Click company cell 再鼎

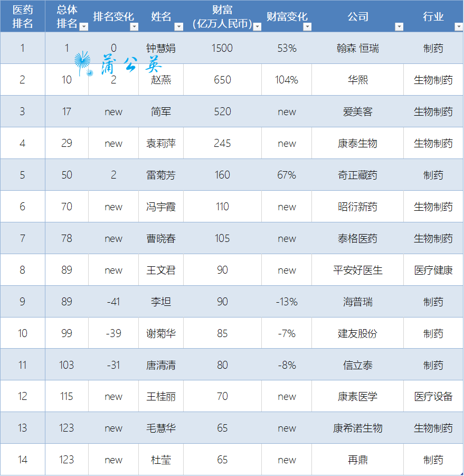point(357,460)
